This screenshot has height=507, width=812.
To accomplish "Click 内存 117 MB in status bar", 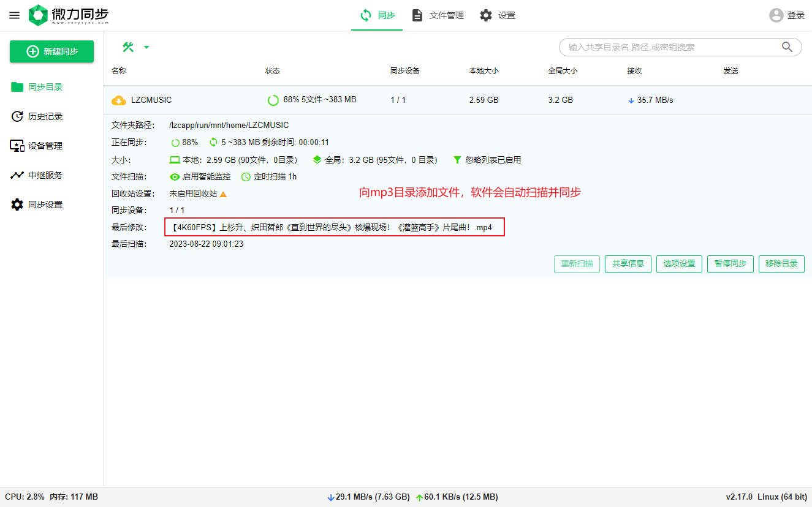I will (74, 497).
